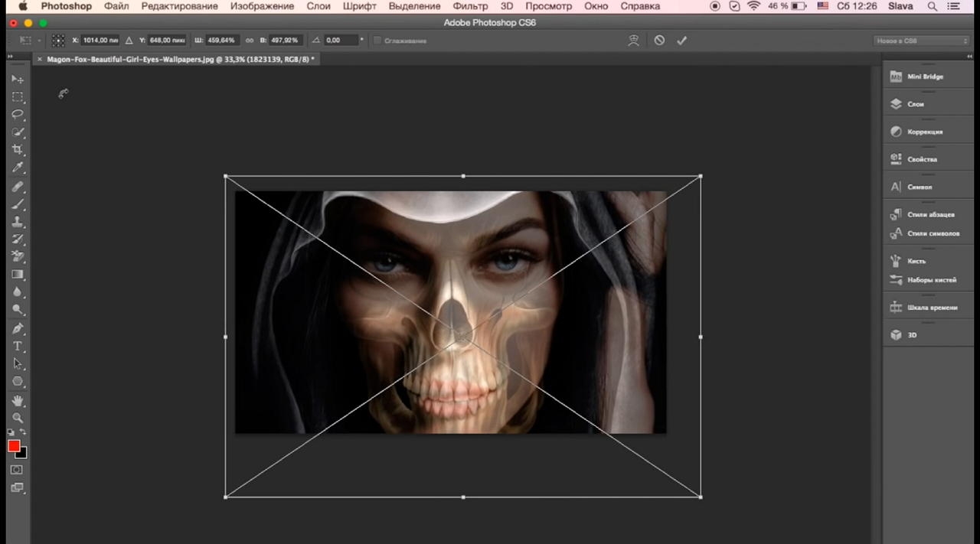Screen dimensions: 980x544
Task: Open the Файл menu
Action: pyautogui.click(x=116, y=6)
